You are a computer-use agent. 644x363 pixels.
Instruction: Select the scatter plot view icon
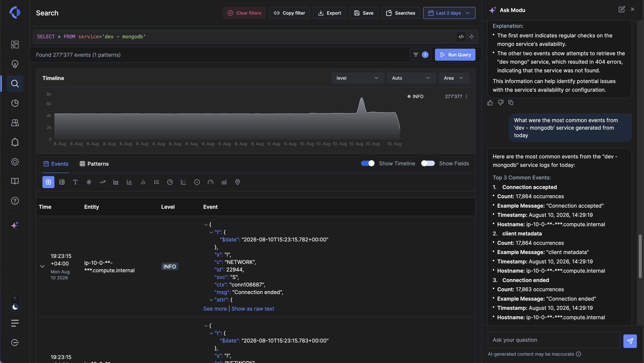(184, 182)
